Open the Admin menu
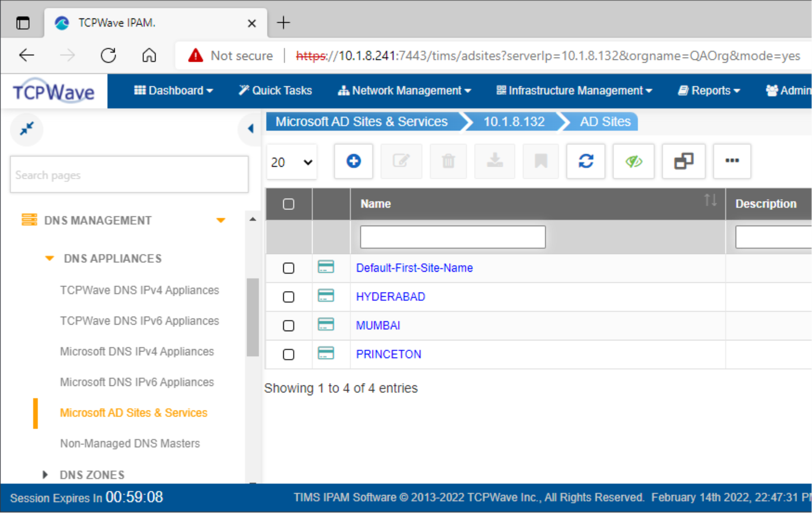Screen dimensions: 812x513 coord(789,91)
